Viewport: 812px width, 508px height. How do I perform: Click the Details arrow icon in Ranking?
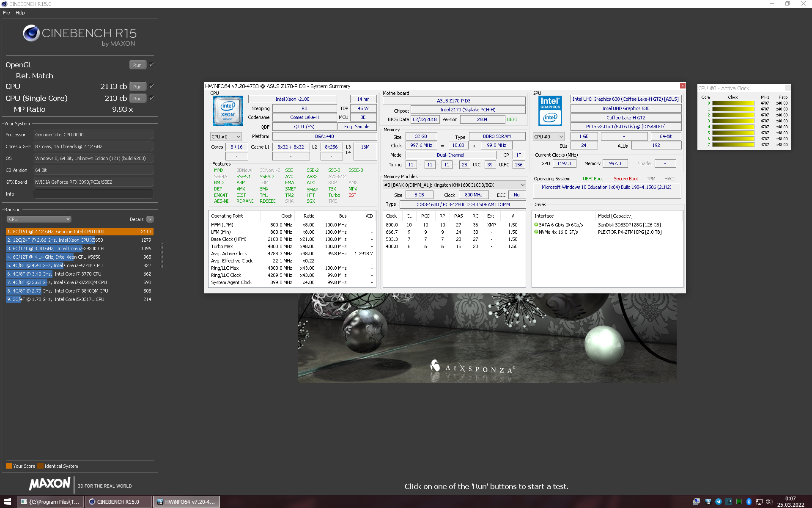(x=150, y=219)
